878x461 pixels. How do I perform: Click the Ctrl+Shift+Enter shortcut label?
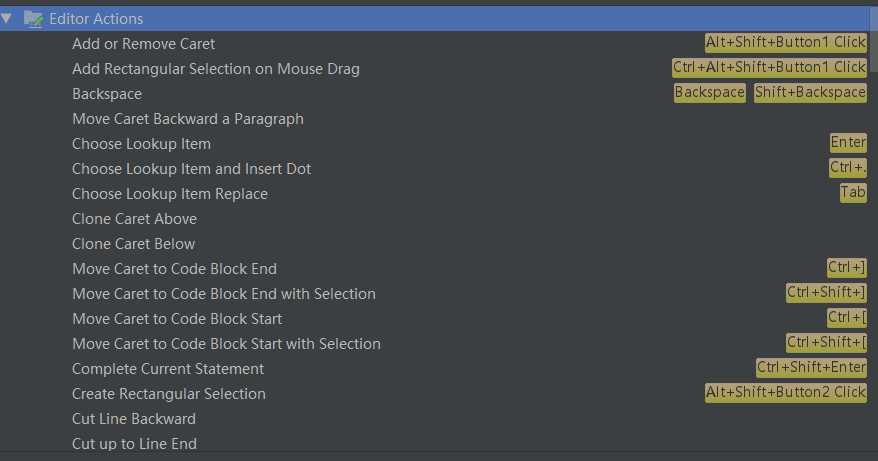pyautogui.click(x=811, y=367)
